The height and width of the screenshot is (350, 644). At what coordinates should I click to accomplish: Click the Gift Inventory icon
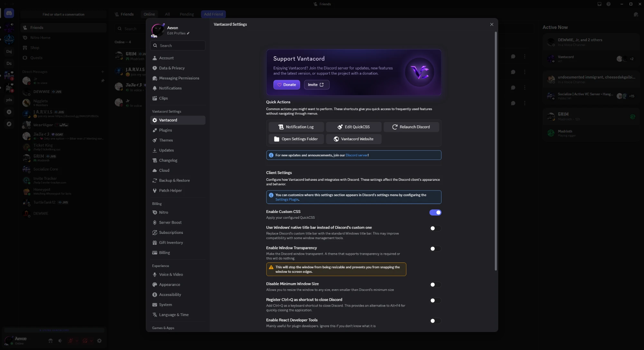click(155, 243)
